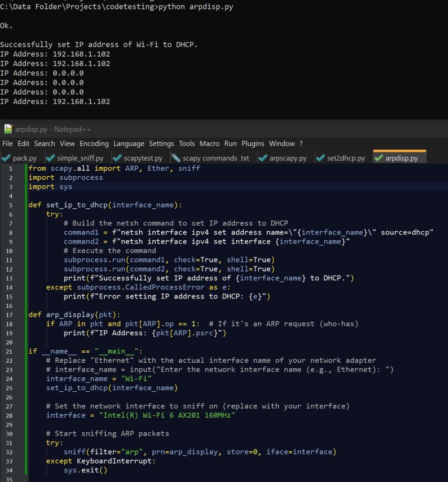
Task: Click the 'sniff(filter="arp"' call on line 32
Action: pyautogui.click(x=103, y=452)
